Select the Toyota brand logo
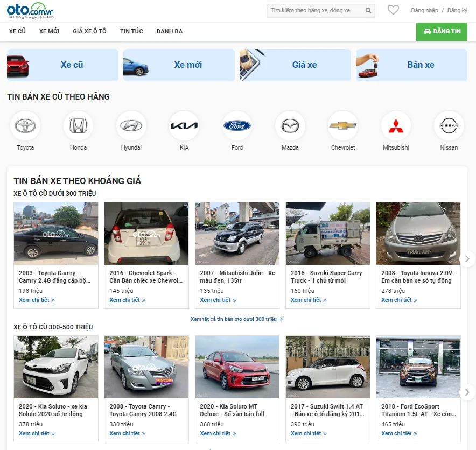 pyautogui.click(x=25, y=124)
